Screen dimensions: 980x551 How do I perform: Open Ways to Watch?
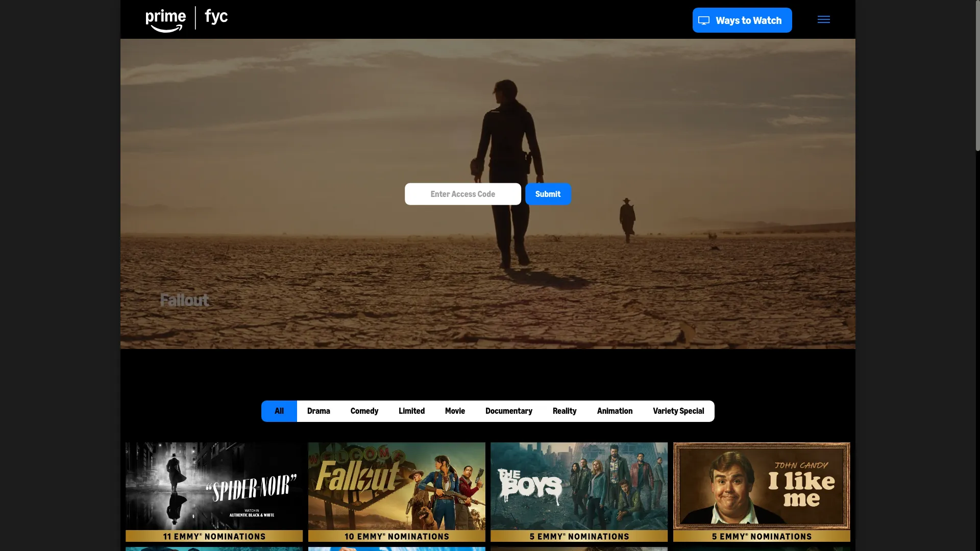coord(742,20)
